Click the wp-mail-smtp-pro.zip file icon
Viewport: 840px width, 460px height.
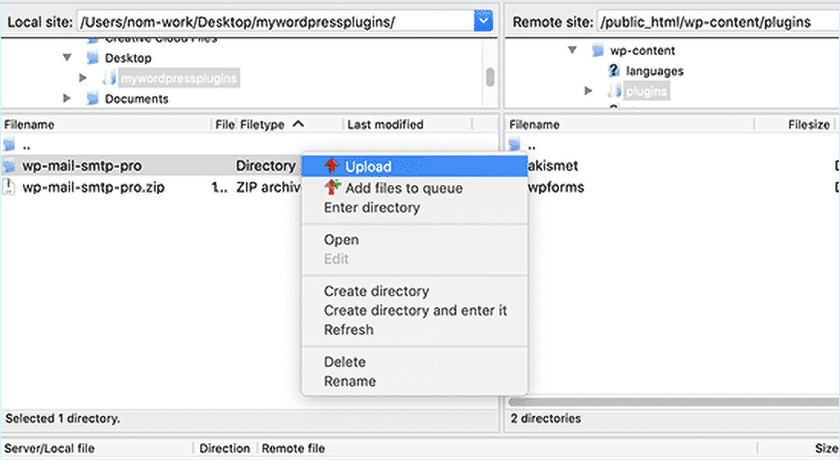coord(10,187)
